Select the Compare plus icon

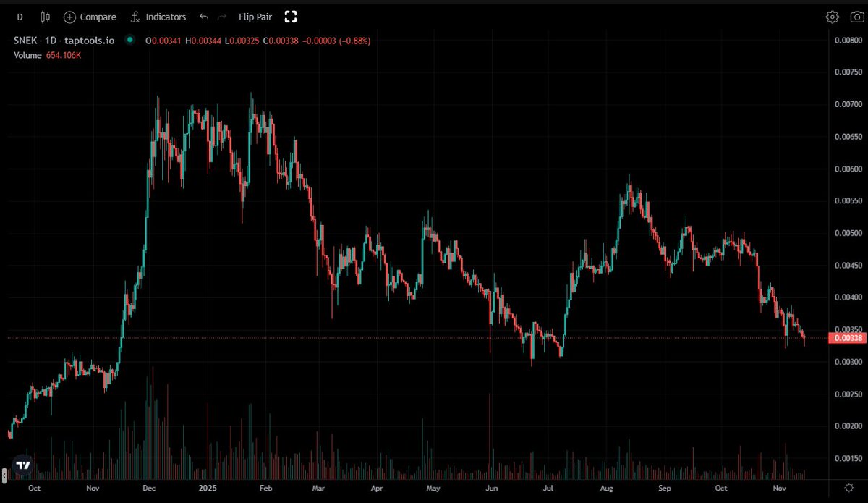69,17
